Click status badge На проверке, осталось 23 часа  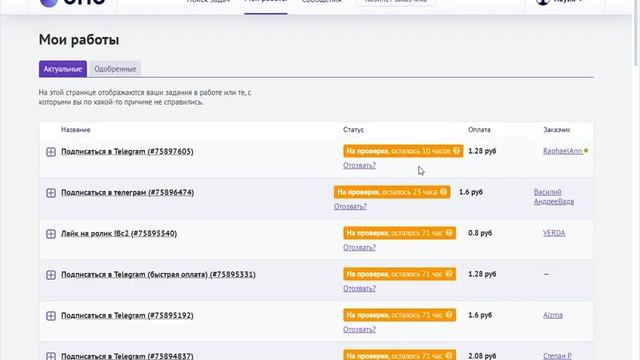pyautogui.click(x=392, y=192)
